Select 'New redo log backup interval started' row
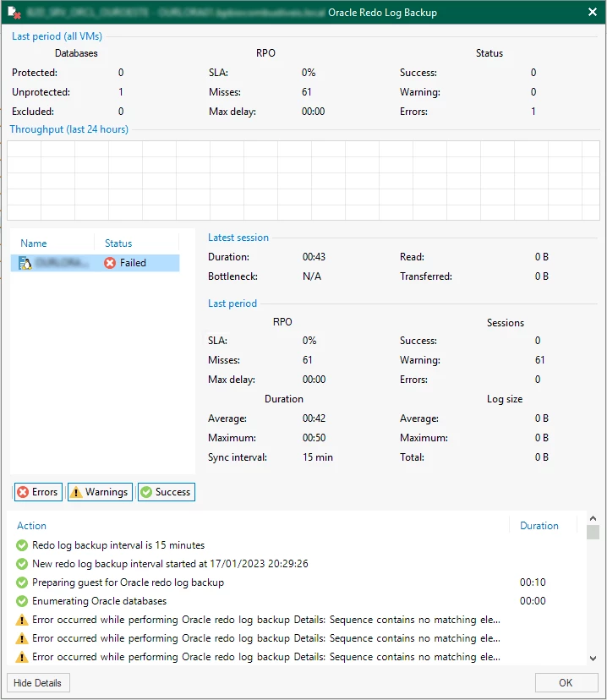This screenshot has width=607, height=700. click(297, 564)
